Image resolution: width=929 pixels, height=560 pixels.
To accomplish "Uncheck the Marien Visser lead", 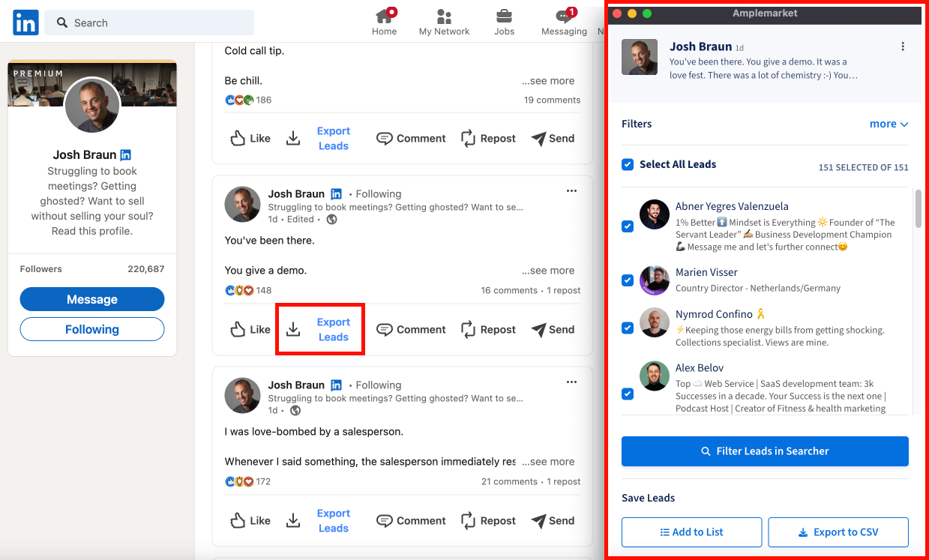I will pyautogui.click(x=628, y=280).
